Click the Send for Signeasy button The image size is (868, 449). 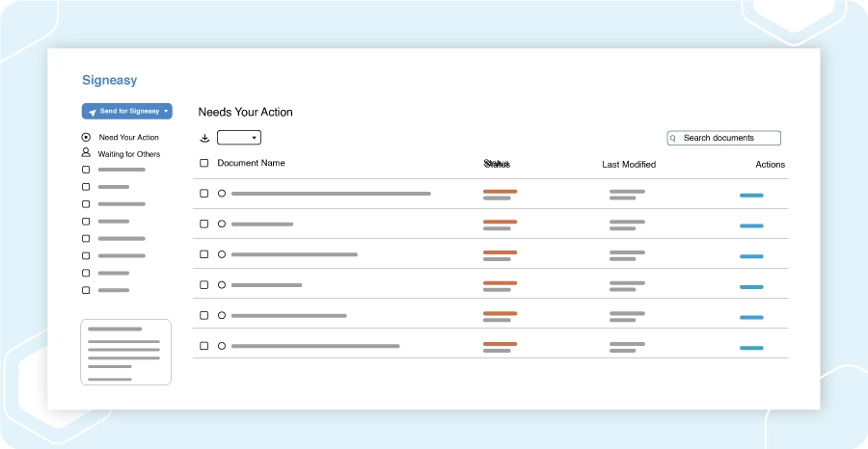126,111
